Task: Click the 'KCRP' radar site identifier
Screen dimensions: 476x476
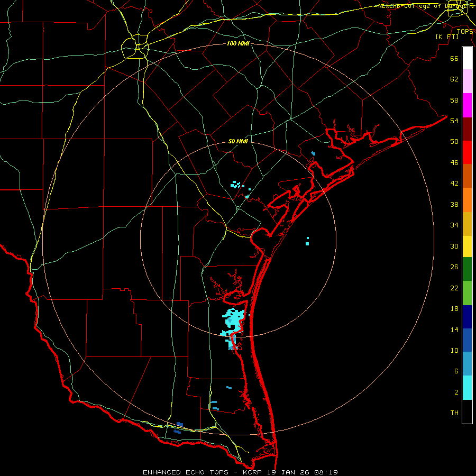Action: (x=253, y=472)
